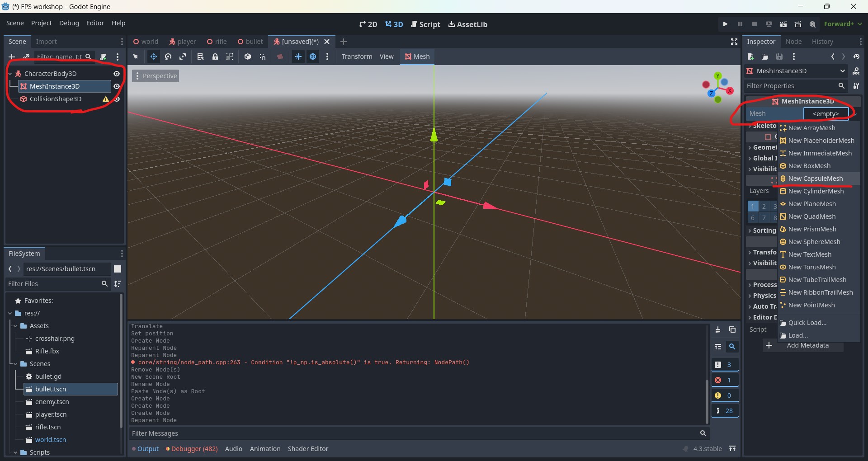Click the clear output log icon

coord(718,330)
